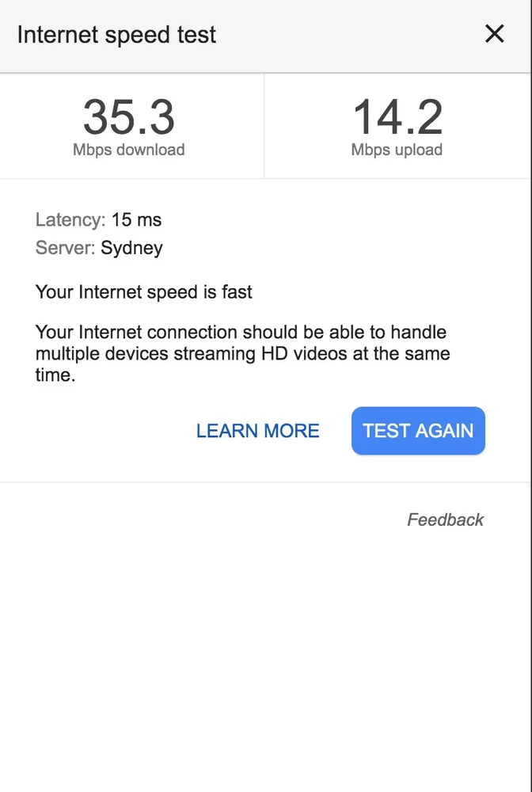This screenshot has width=532, height=792.
Task: Select the Internet speed test title
Action: tap(118, 35)
